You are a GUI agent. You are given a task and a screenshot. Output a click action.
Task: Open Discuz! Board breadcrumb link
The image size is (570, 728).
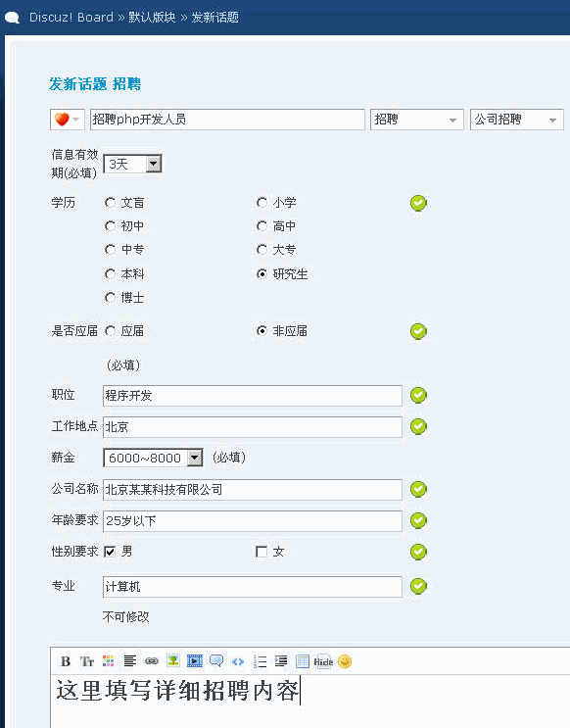[71, 18]
